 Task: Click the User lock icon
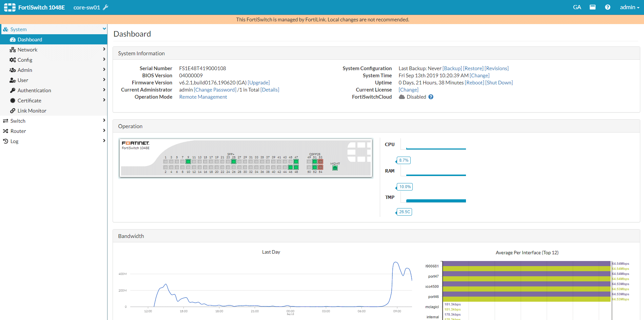pyautogui.click(x=13, y=80)
